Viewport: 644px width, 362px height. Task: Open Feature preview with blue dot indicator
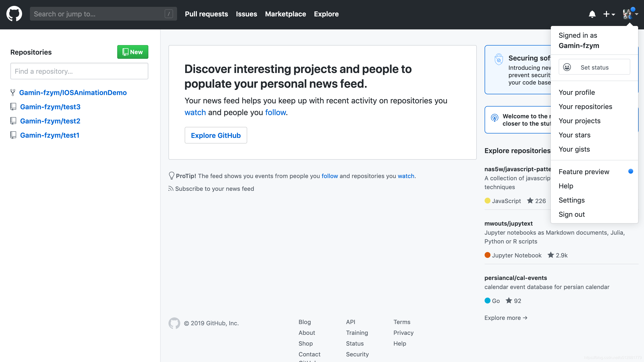(x=584, y=172)
